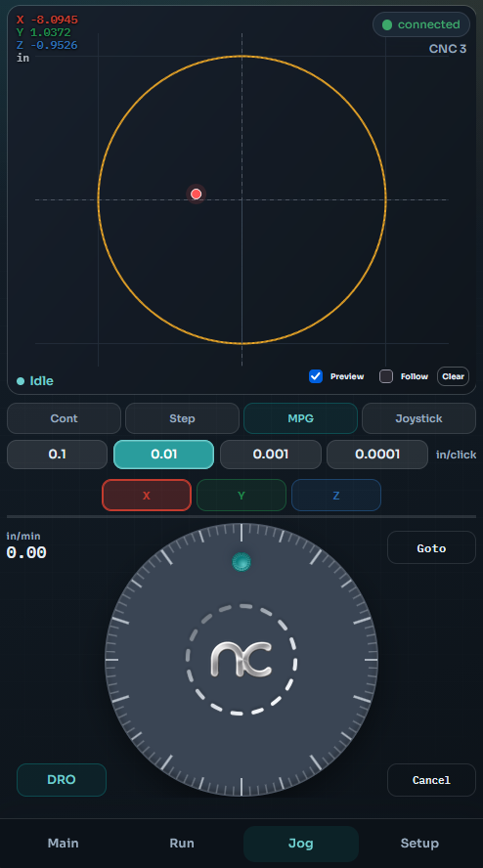Click the DRO button
The width and height of the screenshot is (483, 868).
pos(62,779)
